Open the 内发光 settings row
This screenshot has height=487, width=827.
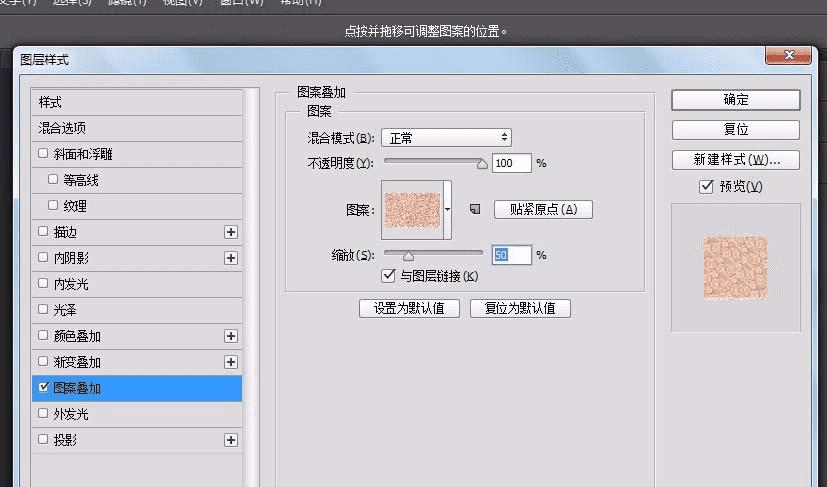click(x=137, y=284)
